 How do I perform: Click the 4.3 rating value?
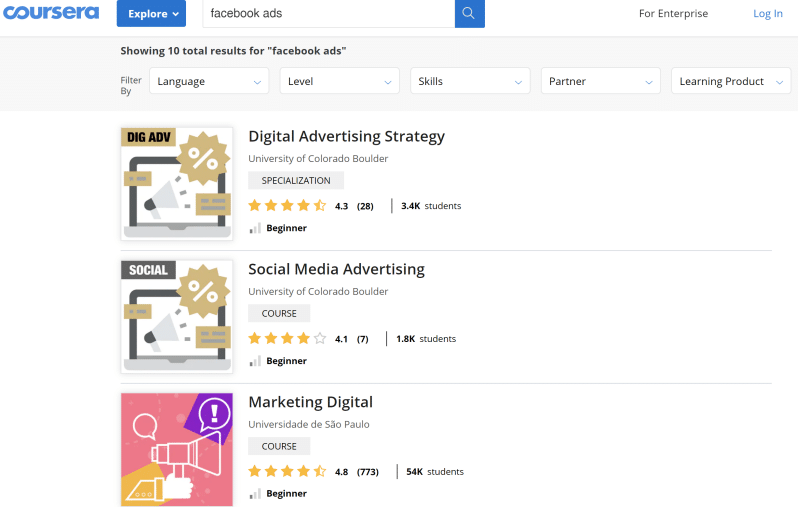[341, 206]
